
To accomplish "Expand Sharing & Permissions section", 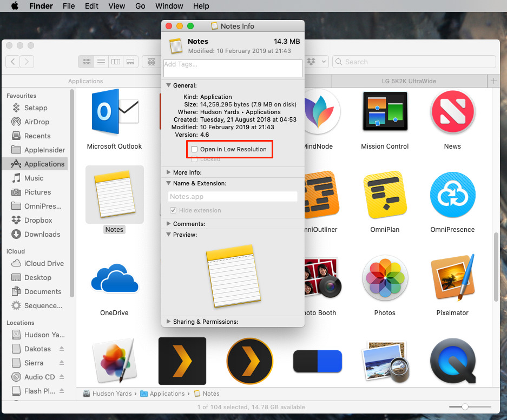I will 168,322.
